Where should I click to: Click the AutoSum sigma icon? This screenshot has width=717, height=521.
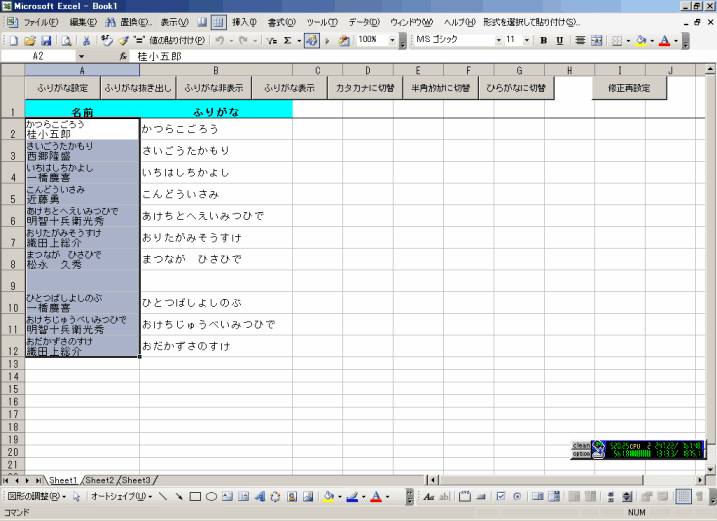tap(287, 41)
